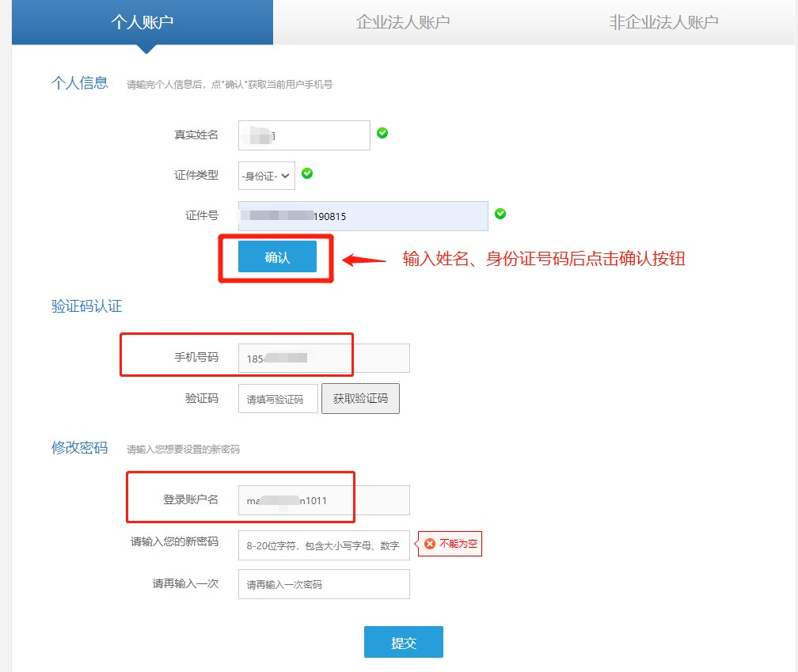Click the green checkmark beside 证件号
798x672 pixels.
tap(500, 214)
